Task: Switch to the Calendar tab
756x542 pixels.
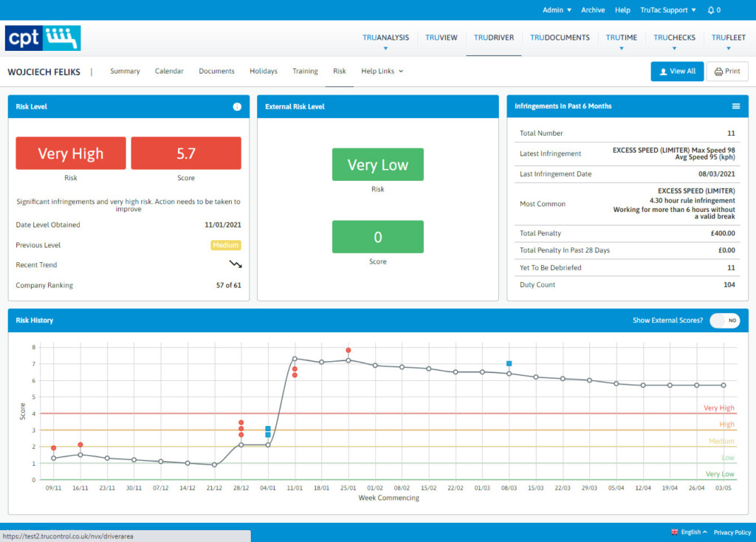Action: (x=169, y=71)
